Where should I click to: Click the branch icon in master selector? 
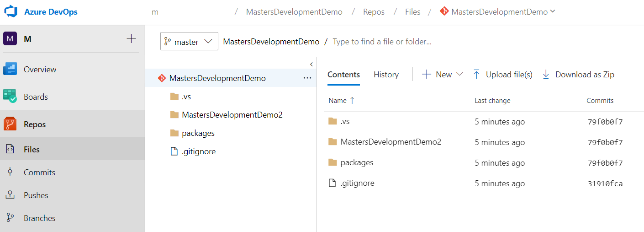pos(168,42)
